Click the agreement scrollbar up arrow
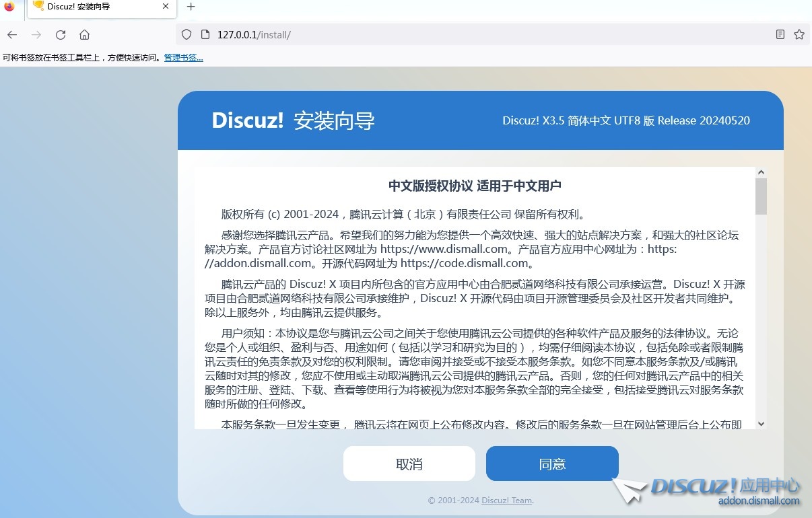Viewport: 812px width, 518px height. pos(761,173)
